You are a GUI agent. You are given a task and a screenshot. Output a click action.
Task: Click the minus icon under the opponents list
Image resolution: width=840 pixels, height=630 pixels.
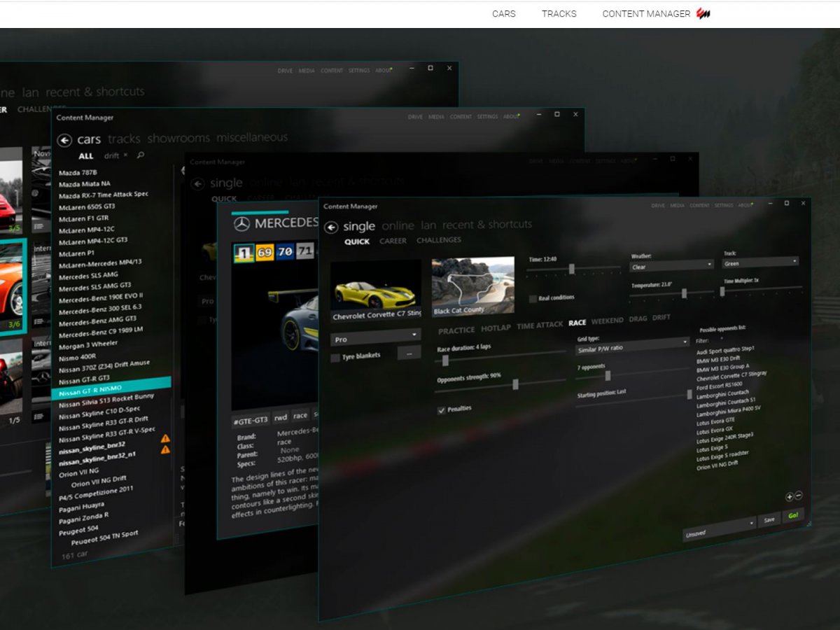[x=798, y=496]
